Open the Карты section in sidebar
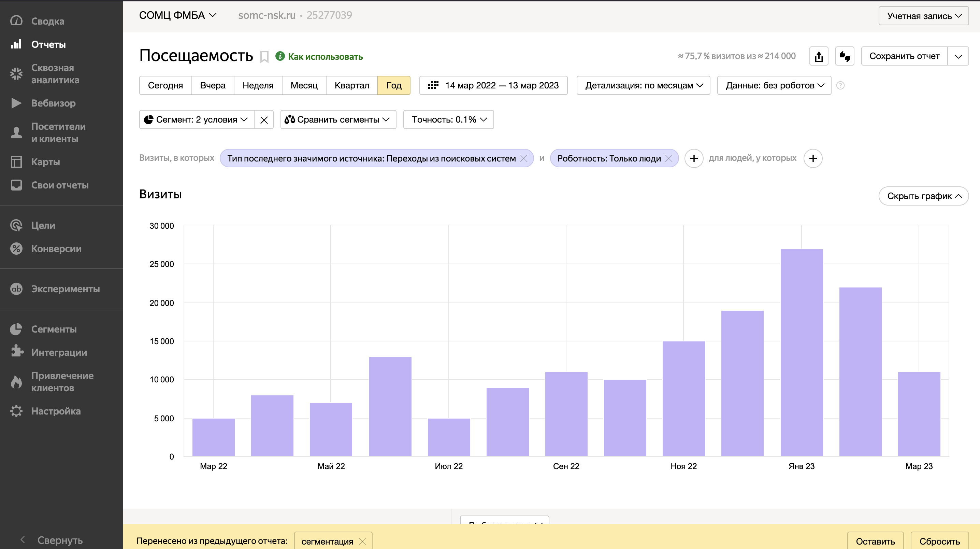The width and height of the screenshot is (980, 549). 45,162
